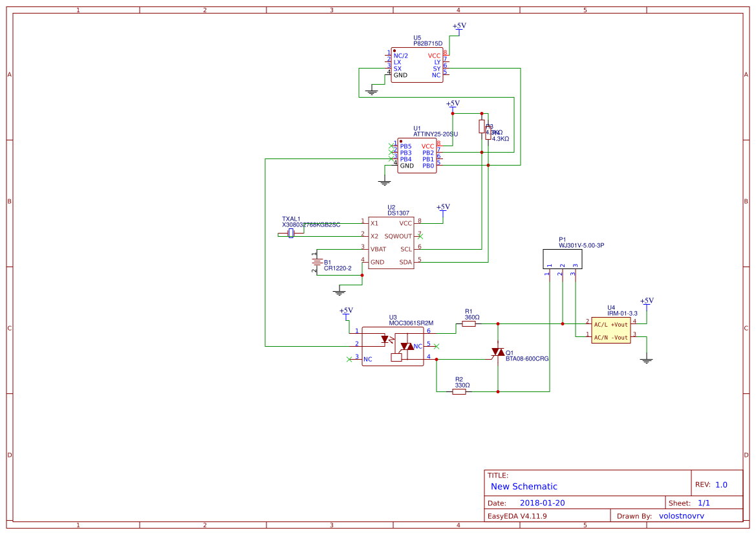Click the 'AC/N -Vout' label in U4

pyautogui.click(x=611, y=338)
